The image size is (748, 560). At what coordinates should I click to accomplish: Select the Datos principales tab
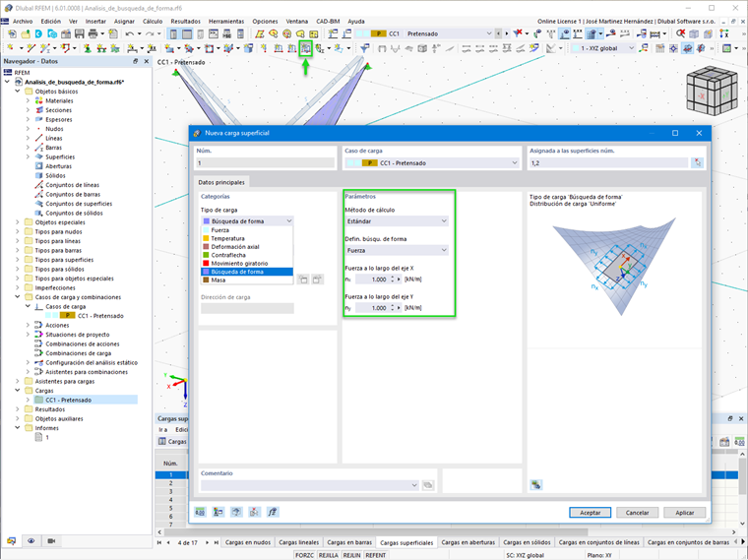point(221,182)
